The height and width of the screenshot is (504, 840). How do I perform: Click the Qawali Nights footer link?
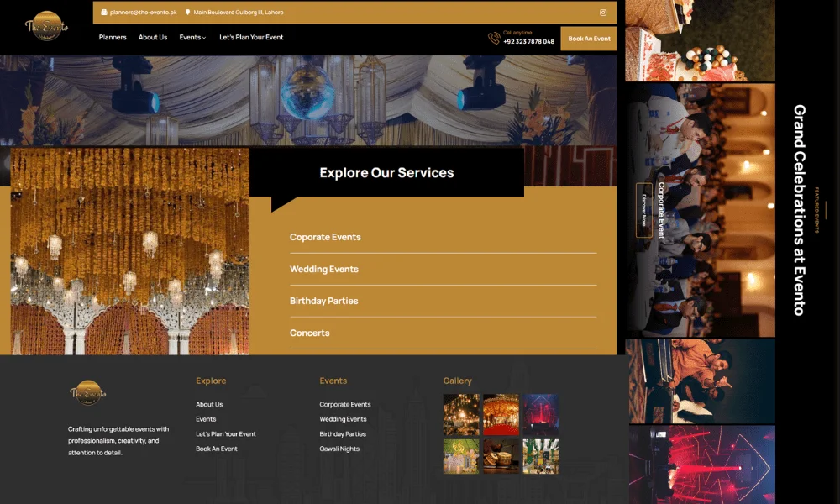pos(339,449)
